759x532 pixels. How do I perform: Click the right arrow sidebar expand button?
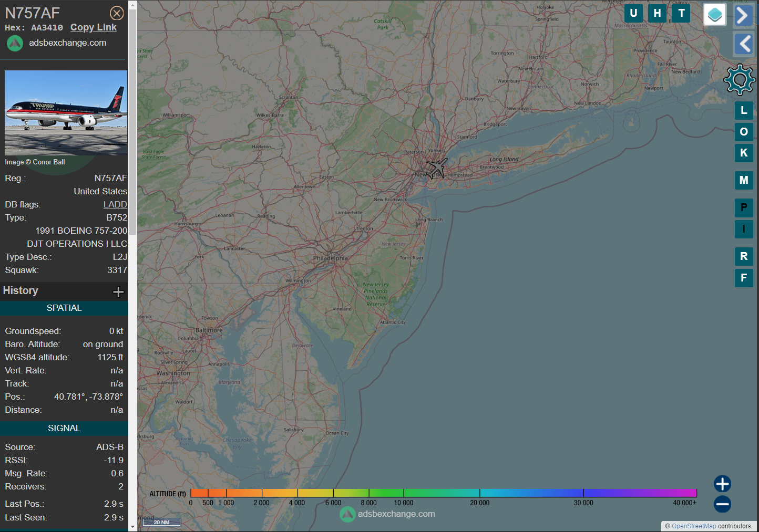[x=743, y=16]
